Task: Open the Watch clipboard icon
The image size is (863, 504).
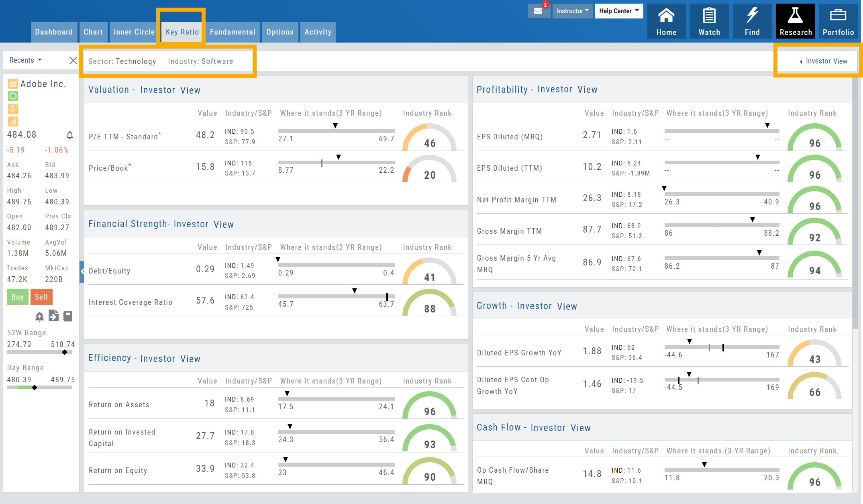Action: click(x=709, y=21)
